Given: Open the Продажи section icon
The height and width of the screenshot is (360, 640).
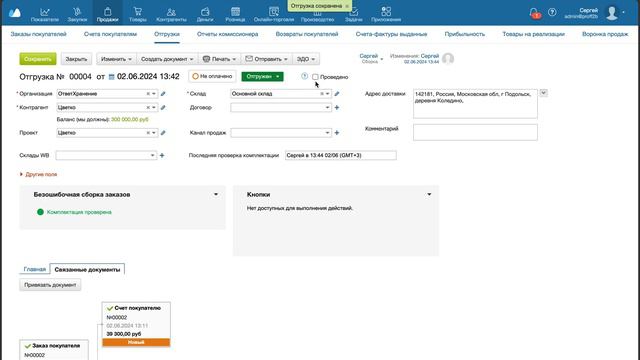Looking at the screenshot, I should click(x=107, y=12).
